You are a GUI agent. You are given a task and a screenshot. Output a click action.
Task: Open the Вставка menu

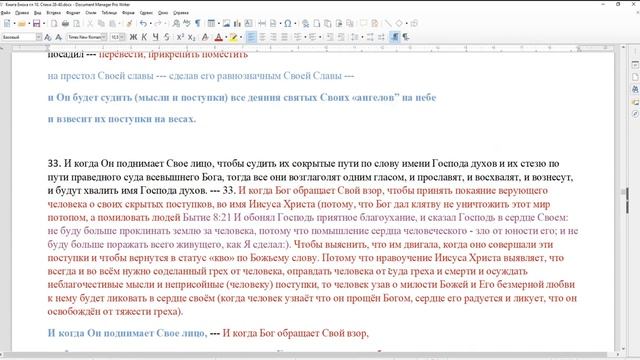[53, 13]
